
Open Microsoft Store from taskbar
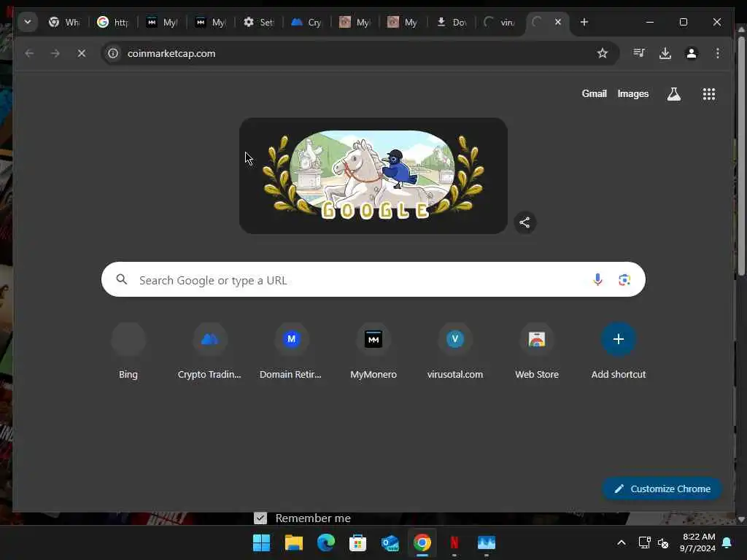point(357,542)
